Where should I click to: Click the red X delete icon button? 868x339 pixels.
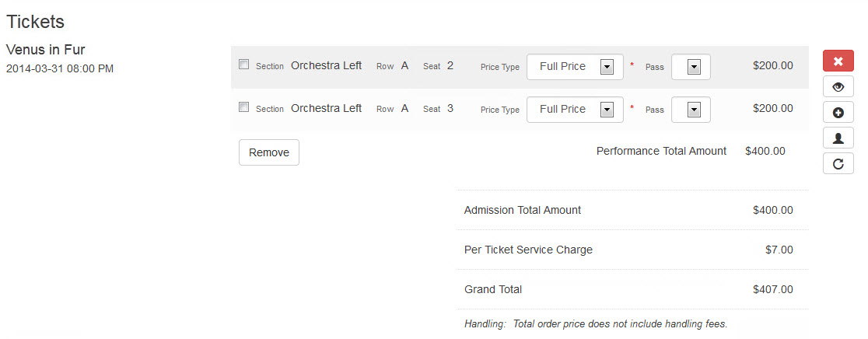pyautogui.click(x=838, y=61)
